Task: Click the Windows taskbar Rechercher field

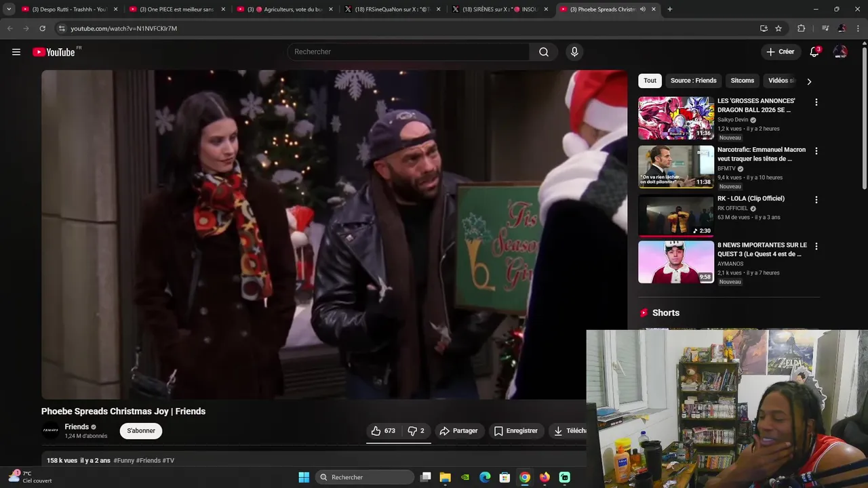Action: [365, 477]
